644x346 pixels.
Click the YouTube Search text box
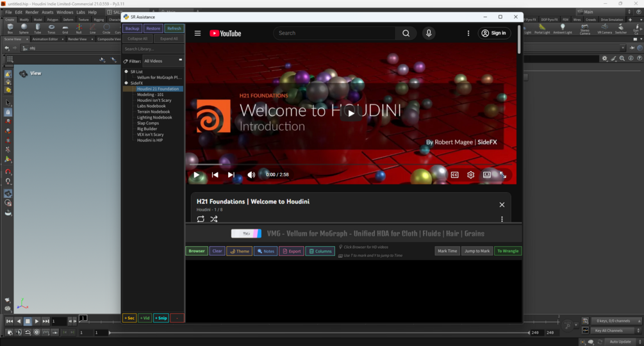click(334, 33)
